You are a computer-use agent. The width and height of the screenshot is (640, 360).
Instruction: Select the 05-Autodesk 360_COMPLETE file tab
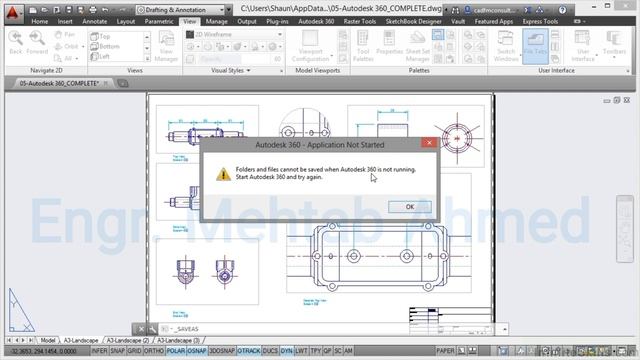pos(59,83)
